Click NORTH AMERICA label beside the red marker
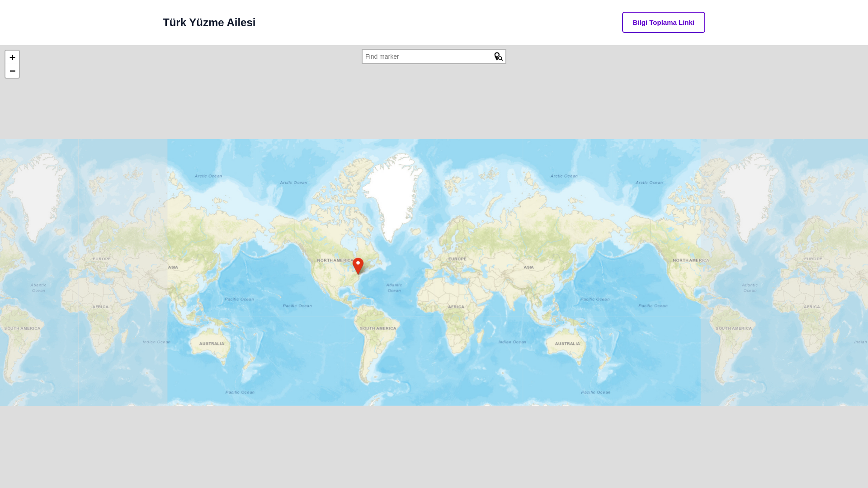This screenshot has width=868, height=488. click(x=335, y=260)
